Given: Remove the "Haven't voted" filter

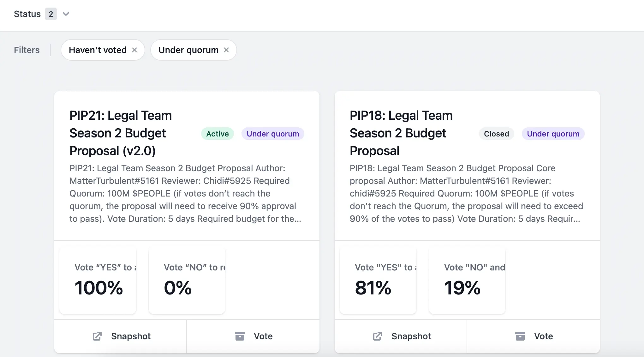Looking at the screenshot, I should 134,50.
